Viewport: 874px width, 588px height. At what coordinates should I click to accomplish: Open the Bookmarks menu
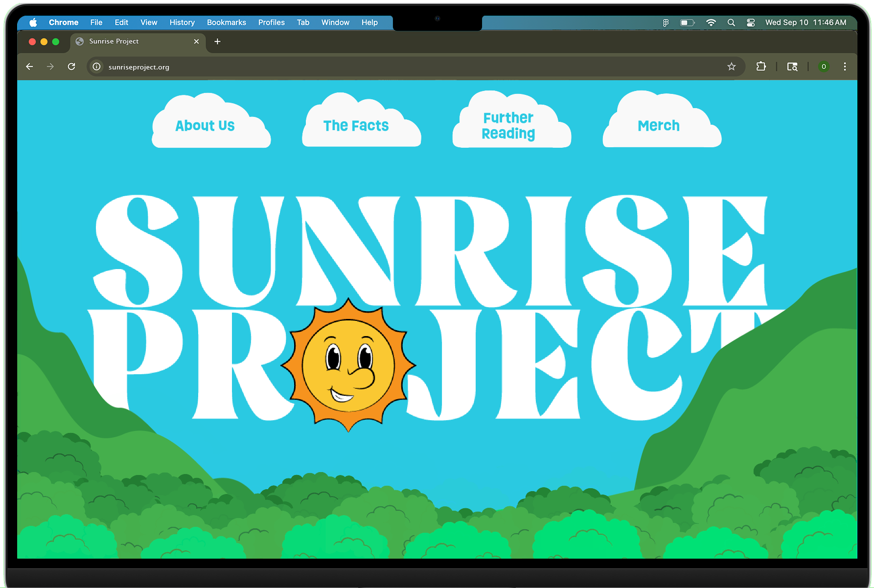click(x=226, y=23)
